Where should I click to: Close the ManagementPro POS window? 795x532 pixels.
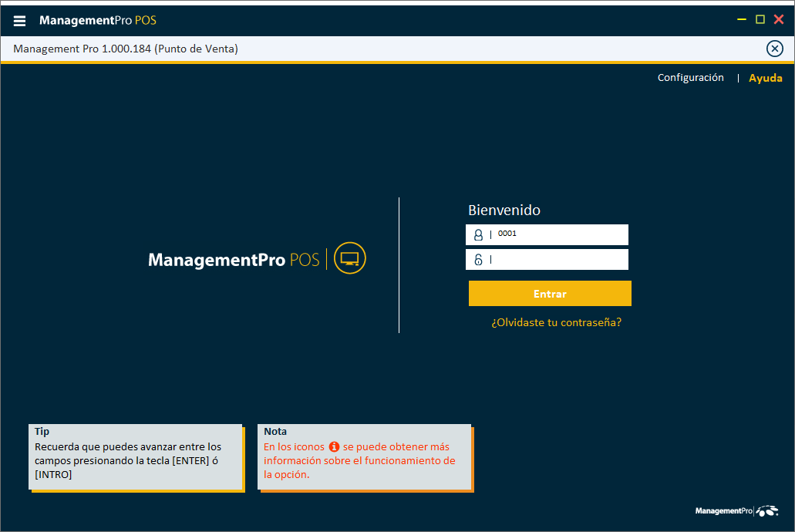click(x=779, y=20)
